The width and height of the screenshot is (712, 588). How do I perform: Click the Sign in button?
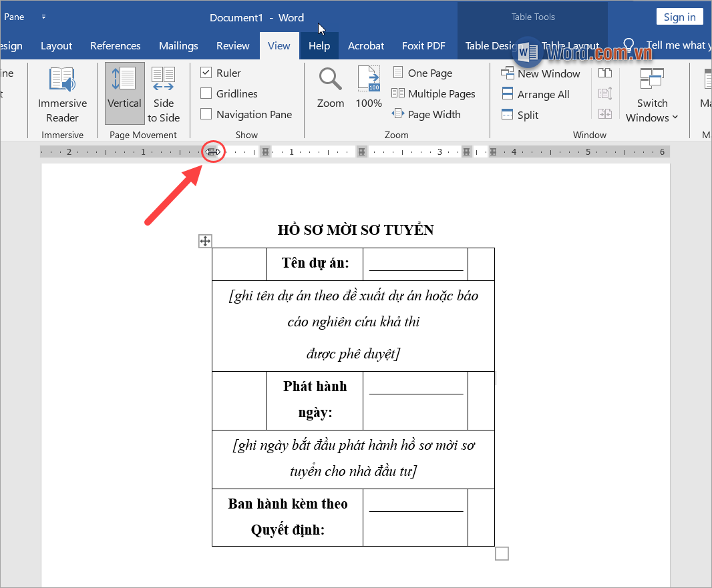[x=679, y=17]
